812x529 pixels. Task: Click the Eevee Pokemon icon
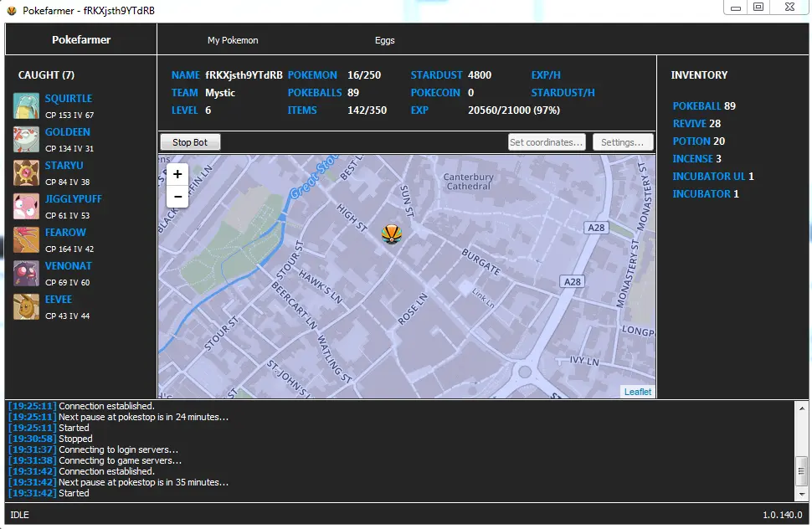(26, 307)
